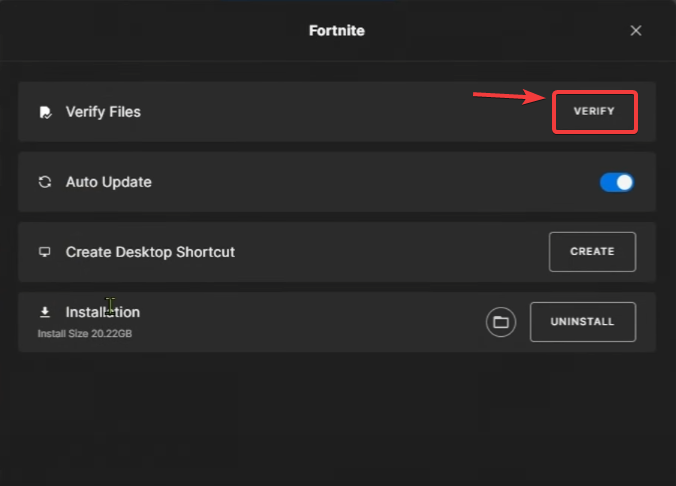Click the desktop monitor shortcut icon
The image size is (676, 486).
tap(44, 252)
